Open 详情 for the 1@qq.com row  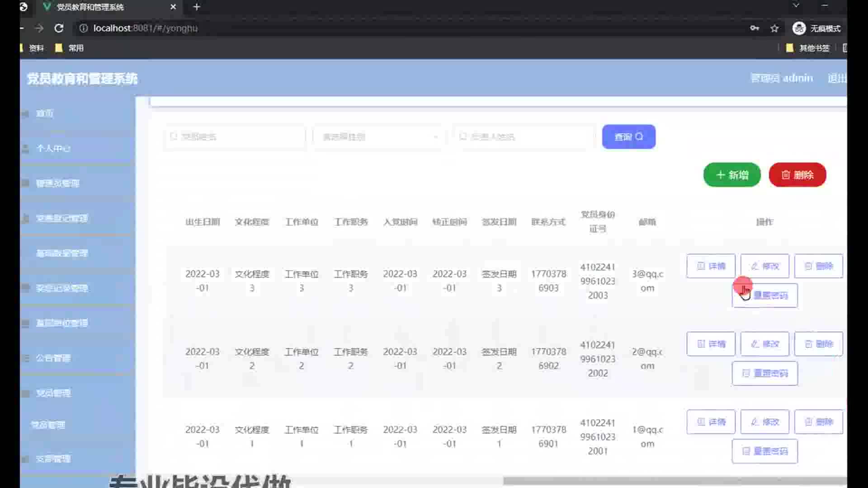pos(711,422)
